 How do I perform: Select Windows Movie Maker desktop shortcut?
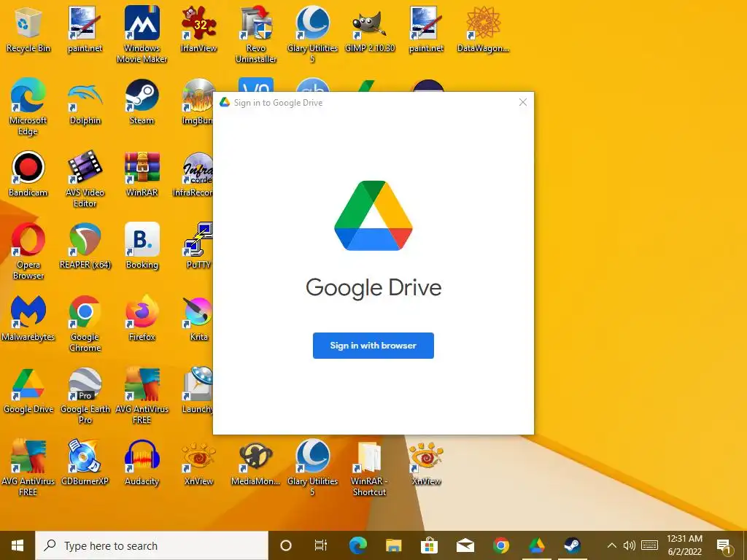142,34
